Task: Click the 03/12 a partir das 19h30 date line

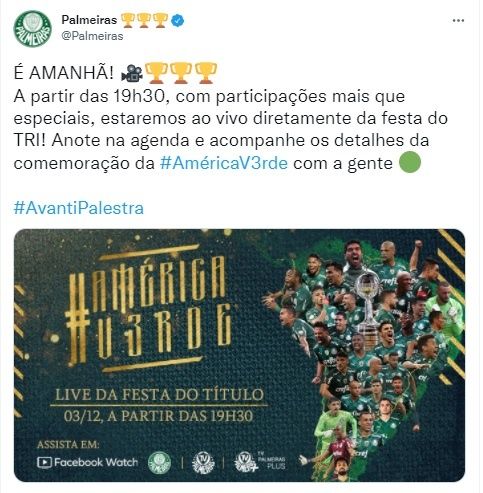Action: click(158, 415)
